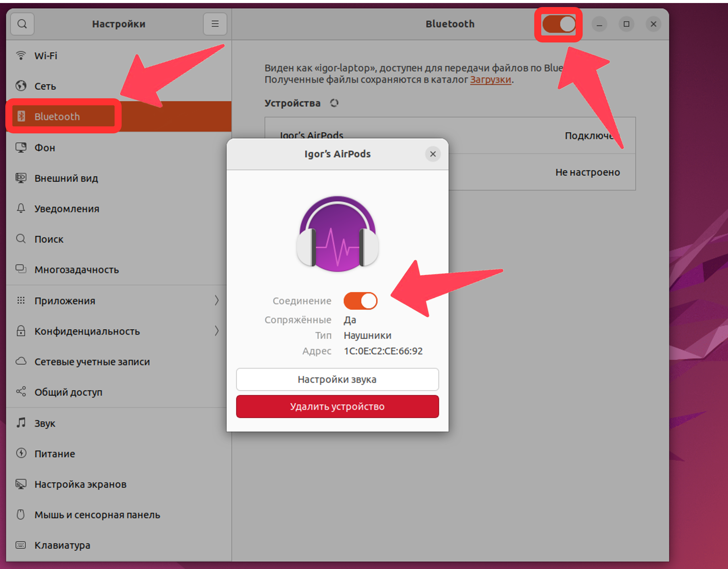The image size is (728, 569).
Task: Click the Wi-Fi icon in the sidebar
Action: tap(21, 55)
